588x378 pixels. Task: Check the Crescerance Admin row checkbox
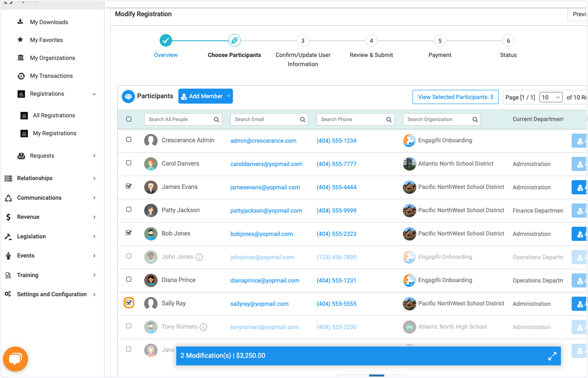coord(129,140)
